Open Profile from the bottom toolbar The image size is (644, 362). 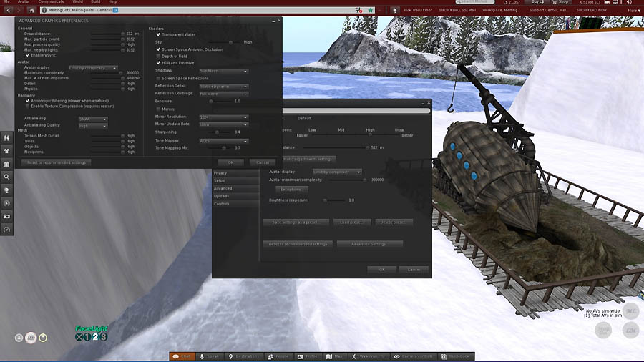[x=308, y=357]
